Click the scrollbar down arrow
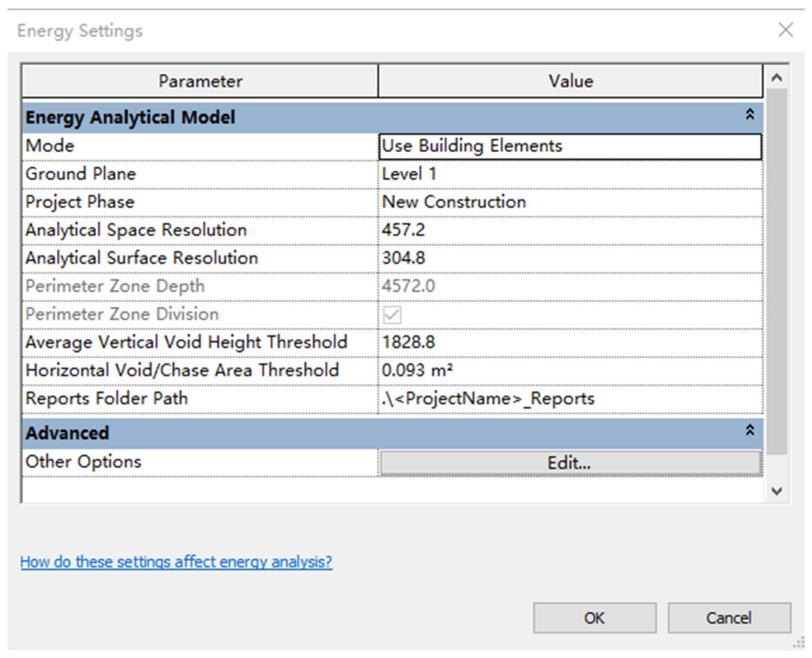The width and height of the screenshot is (812, 658). point(777,491)
